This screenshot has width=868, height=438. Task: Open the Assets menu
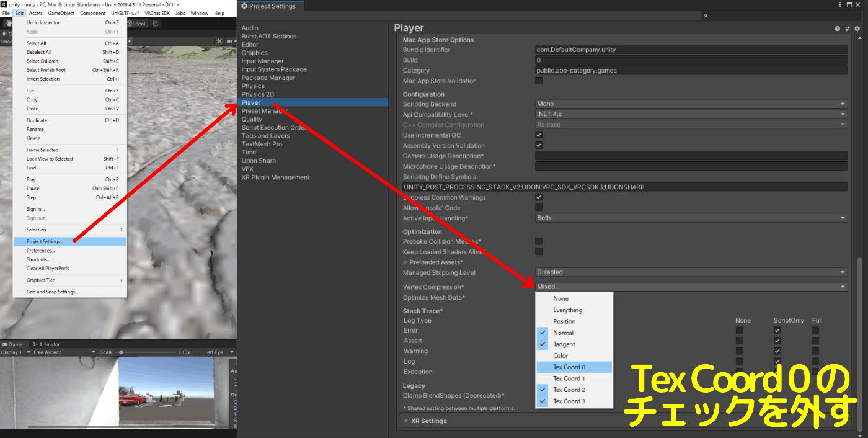pyautogui.click(x=36, y=13)
